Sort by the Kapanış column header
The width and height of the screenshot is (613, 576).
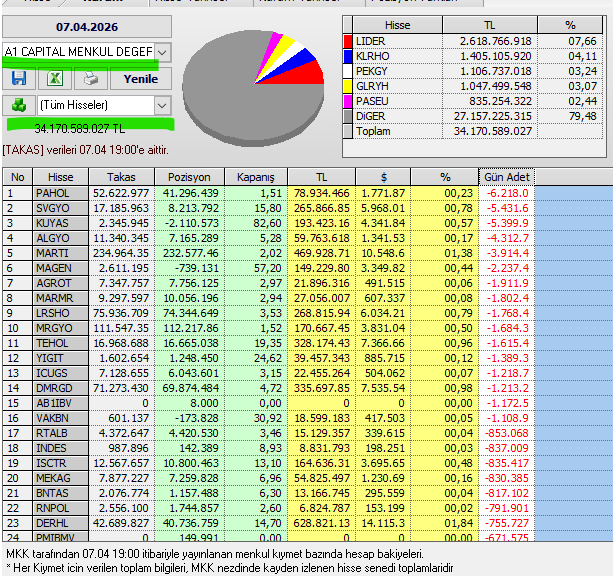256,177
